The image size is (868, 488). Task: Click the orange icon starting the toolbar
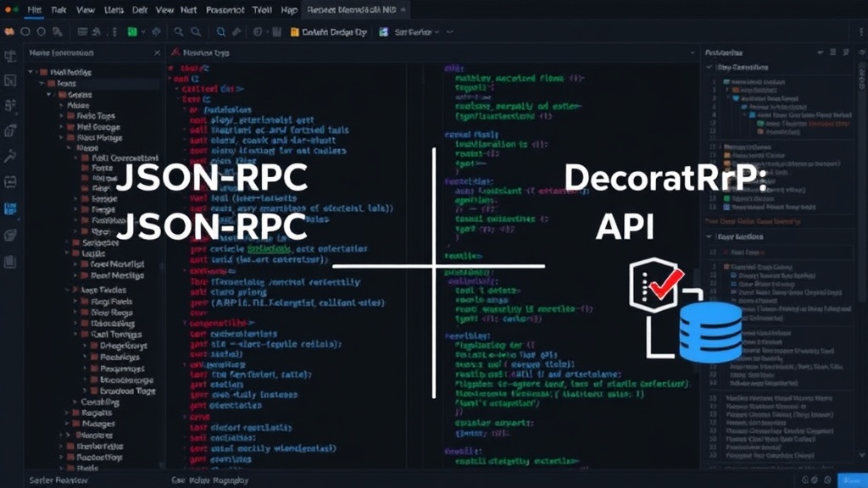9,32
